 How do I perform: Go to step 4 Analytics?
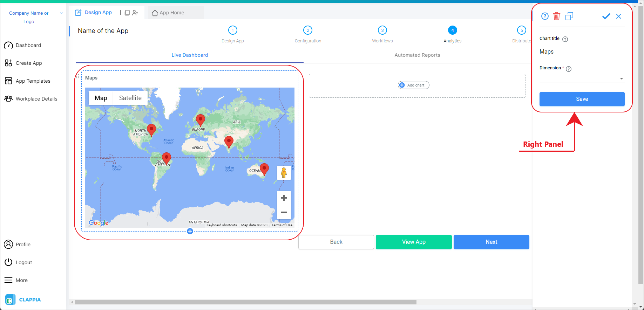453,34
